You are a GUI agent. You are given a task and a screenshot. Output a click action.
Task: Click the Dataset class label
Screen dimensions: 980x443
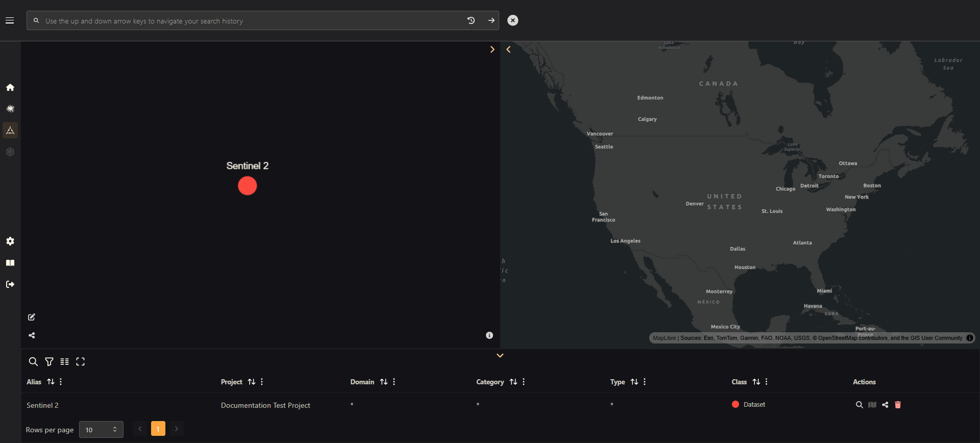(754, 405)
